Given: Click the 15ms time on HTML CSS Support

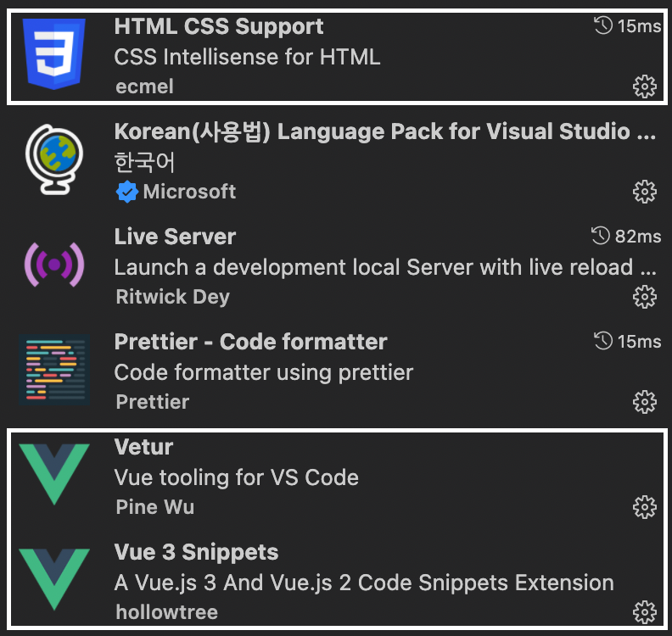Looking at the screenshot, I should 640,26.
